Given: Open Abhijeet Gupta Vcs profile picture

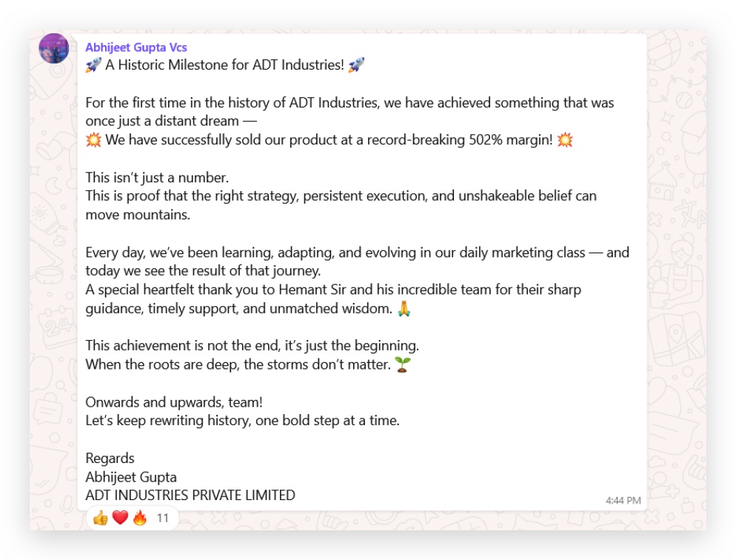Looking at the screenshot, I should pos(53,48).
